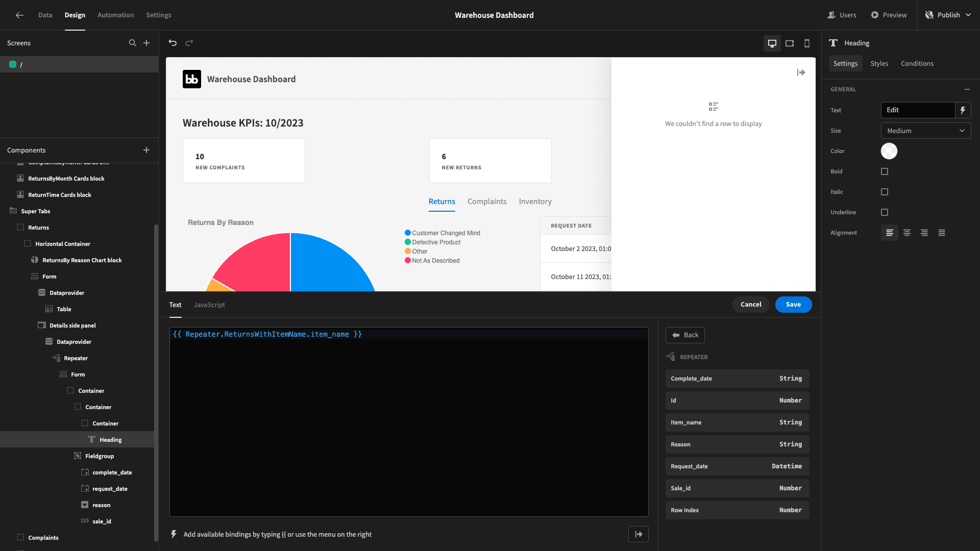Collapse bindings panel with arrow icon

[639, 534]
